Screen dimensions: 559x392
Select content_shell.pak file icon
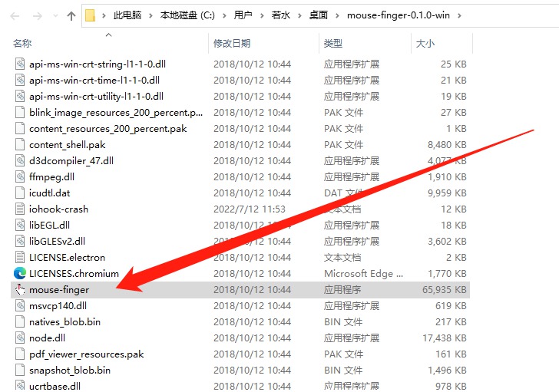point(20,144)
